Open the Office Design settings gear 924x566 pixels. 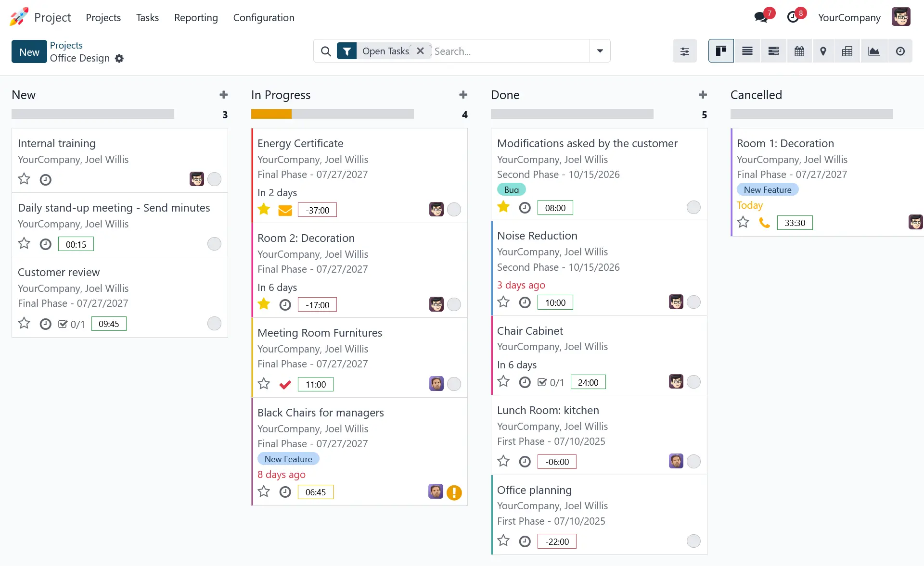coord(119,58)
